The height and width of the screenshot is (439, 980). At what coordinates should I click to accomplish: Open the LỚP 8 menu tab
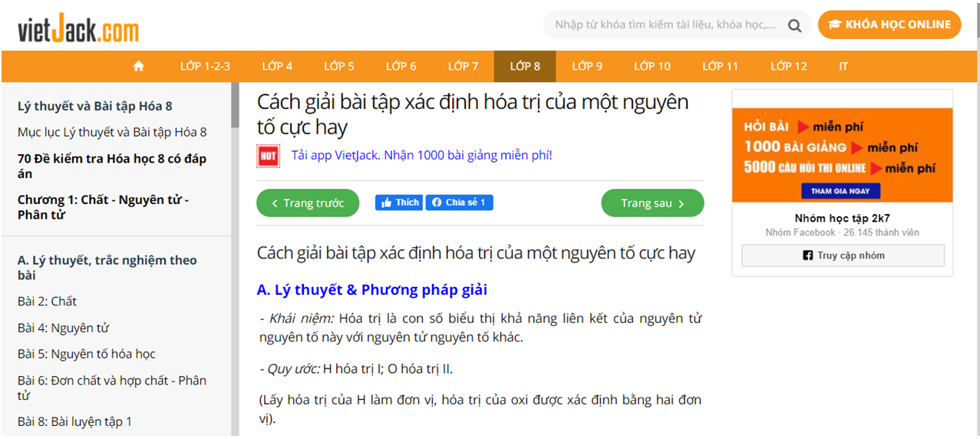click(x=525, y=67)
